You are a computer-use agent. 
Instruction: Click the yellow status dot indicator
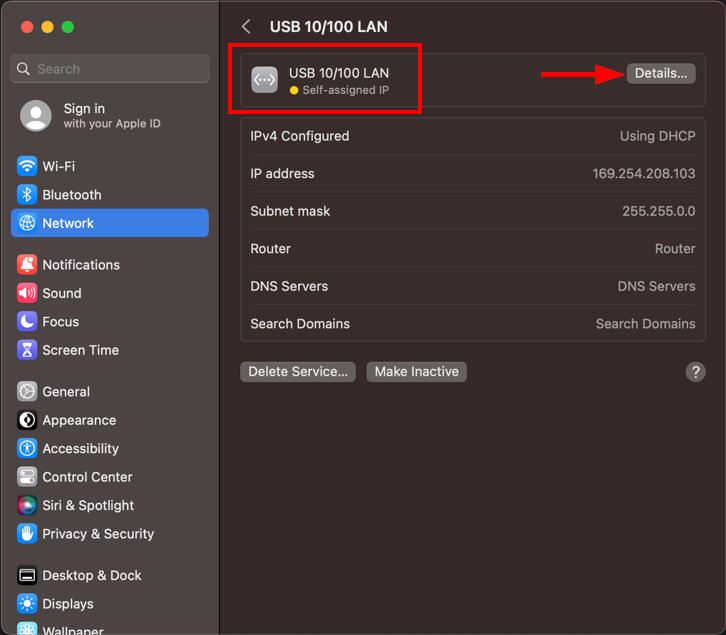294,90
